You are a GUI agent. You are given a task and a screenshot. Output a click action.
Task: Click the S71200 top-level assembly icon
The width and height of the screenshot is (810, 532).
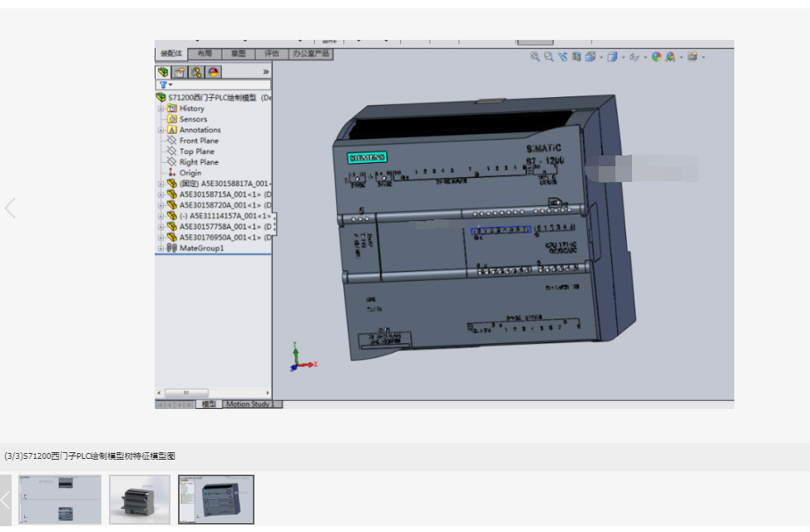tap(161, 97)
